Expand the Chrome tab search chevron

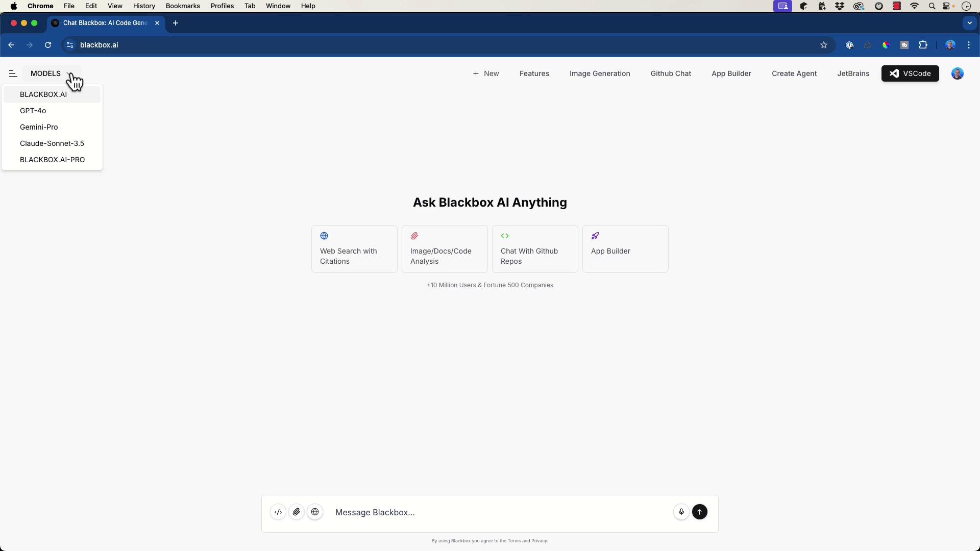[x=969, y=23]
